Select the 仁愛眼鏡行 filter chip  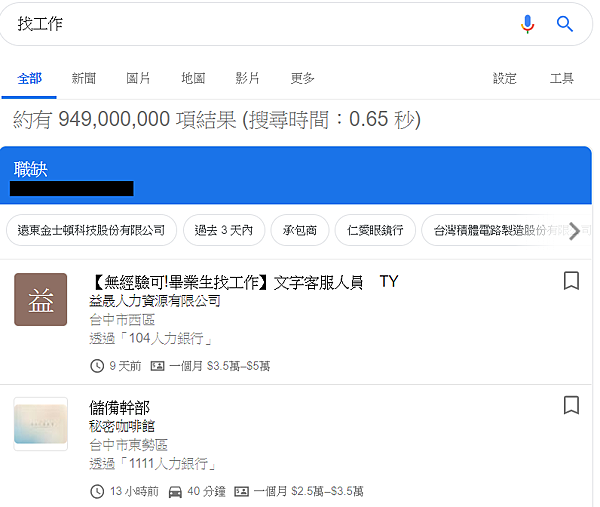click(375, 230)
